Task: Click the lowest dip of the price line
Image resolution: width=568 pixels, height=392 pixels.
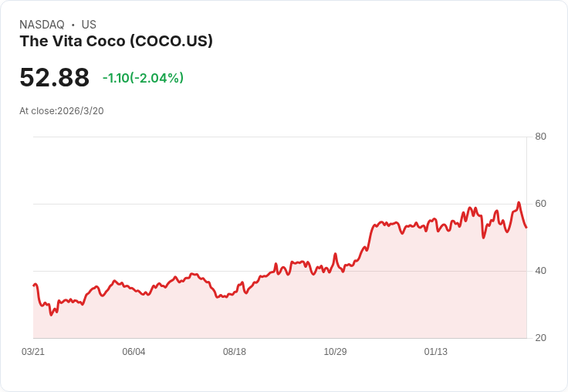Action: tap(51, 315)
